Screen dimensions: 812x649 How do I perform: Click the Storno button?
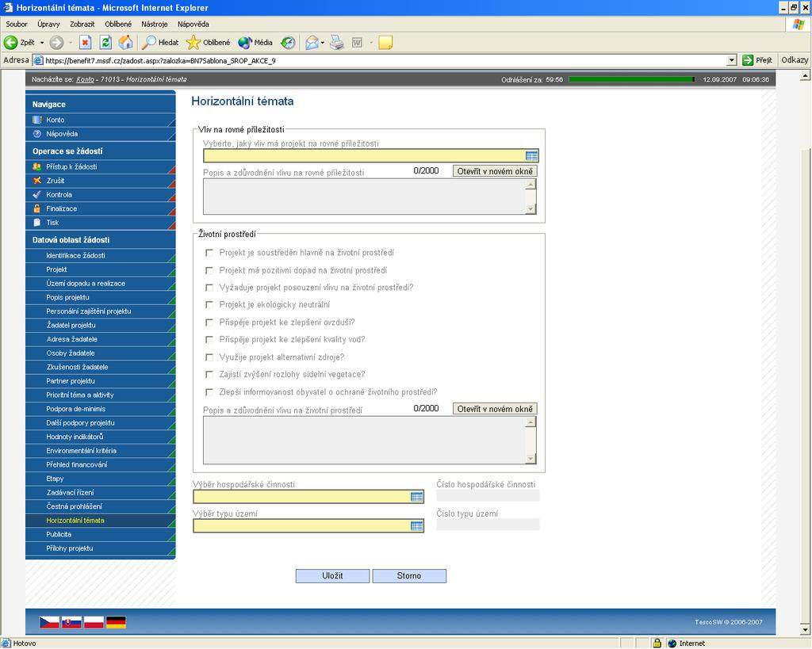click(x=409, y=576)
